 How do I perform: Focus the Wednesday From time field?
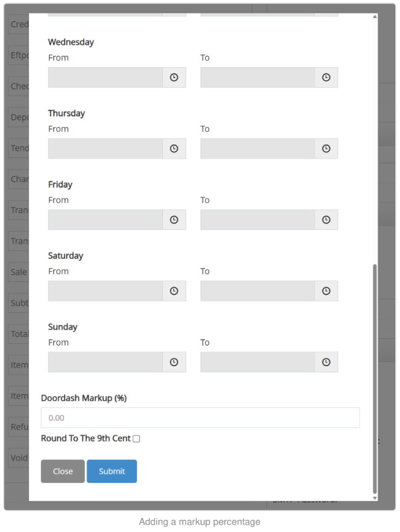[105, 77]
